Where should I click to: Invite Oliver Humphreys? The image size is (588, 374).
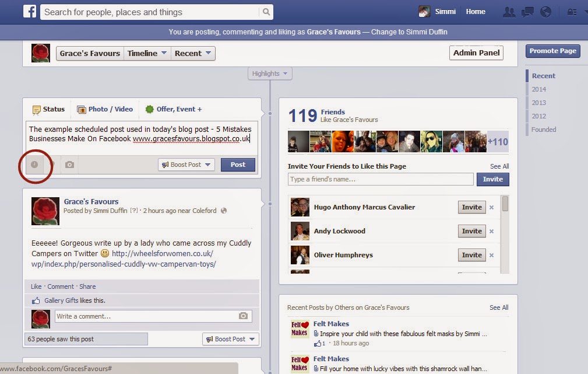pyautogui.click(x=472, y=255)
